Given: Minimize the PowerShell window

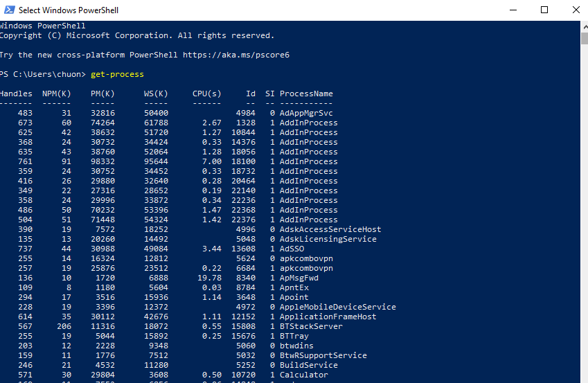Looking at the screenshot, I should (x=512, y=10).
